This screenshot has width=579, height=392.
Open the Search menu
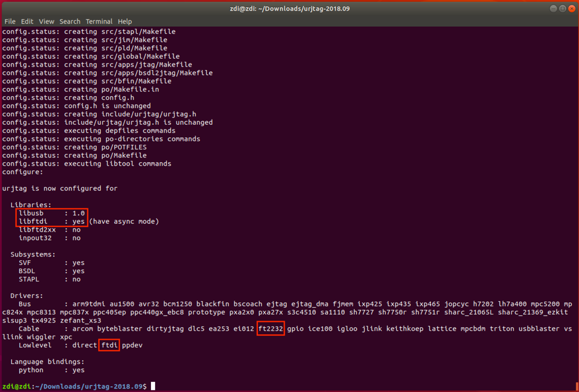pos(70,21)
